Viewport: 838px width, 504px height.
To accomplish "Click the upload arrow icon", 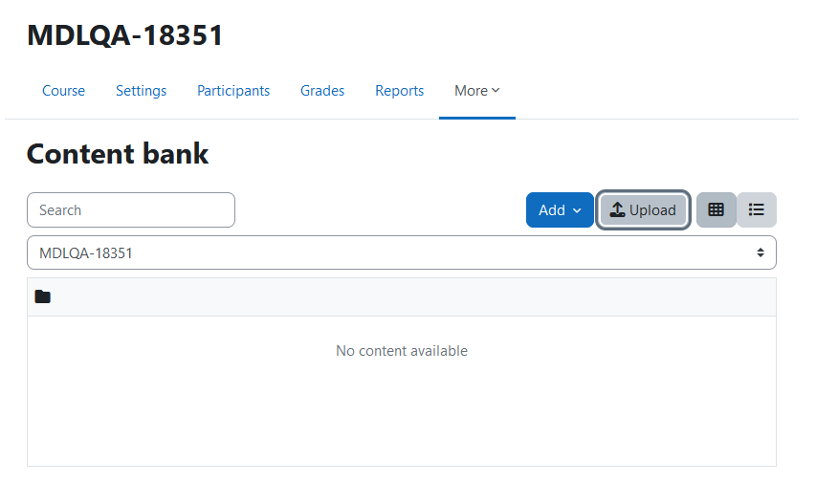I will pos(617,210).
